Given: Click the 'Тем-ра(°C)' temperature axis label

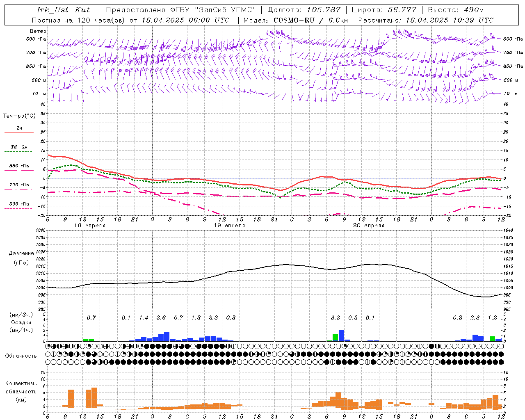Looking at the screenshot, I should coord(19,116).
